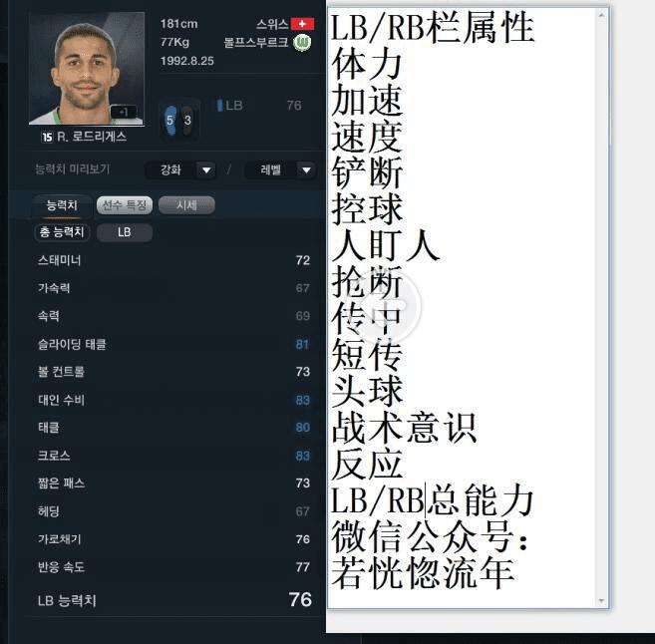Click the Wolfsburg club crest icon
The height and width of the screenshot is (644, 655).
point(302,43)
